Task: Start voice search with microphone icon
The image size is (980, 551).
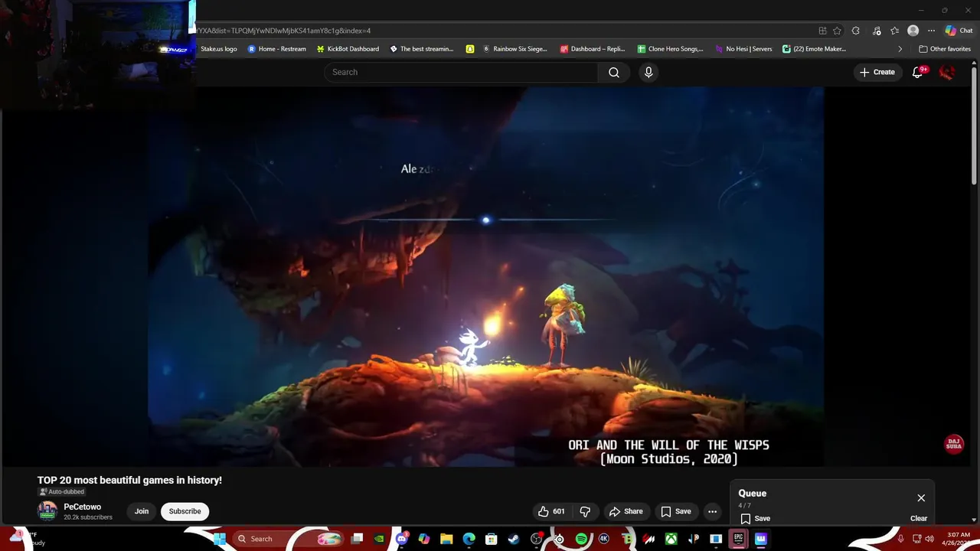Action: (x=648, y=72)
